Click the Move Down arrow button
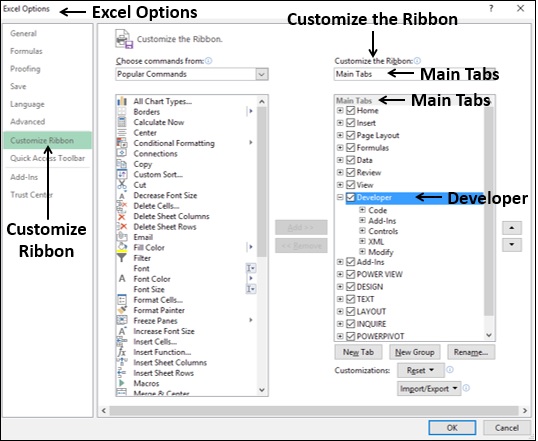 tap(512, 245)
